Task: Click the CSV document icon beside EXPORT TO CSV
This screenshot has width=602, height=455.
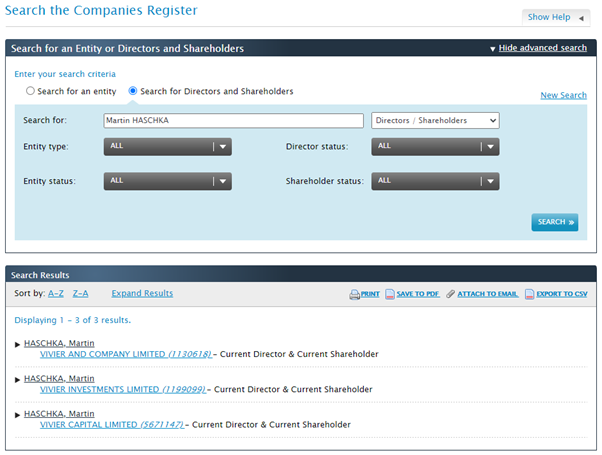Action: (x=529, y=294)
